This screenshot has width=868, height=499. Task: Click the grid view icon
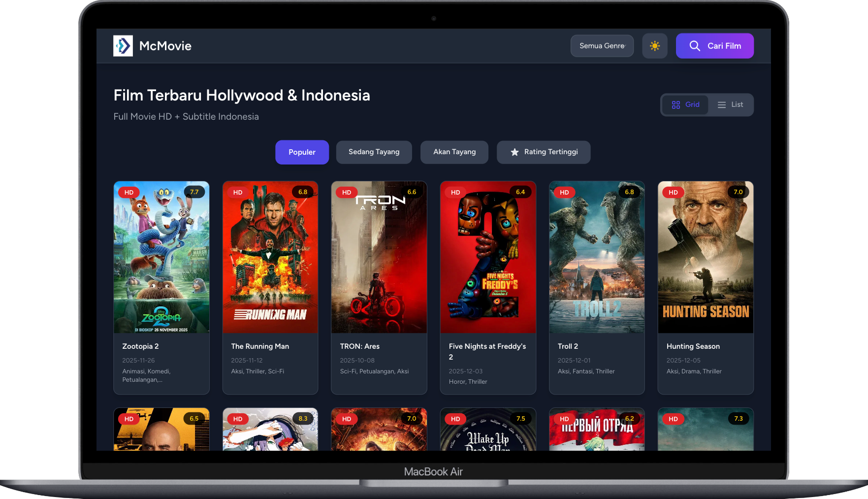pyautogui.click(x=675, y=104)
